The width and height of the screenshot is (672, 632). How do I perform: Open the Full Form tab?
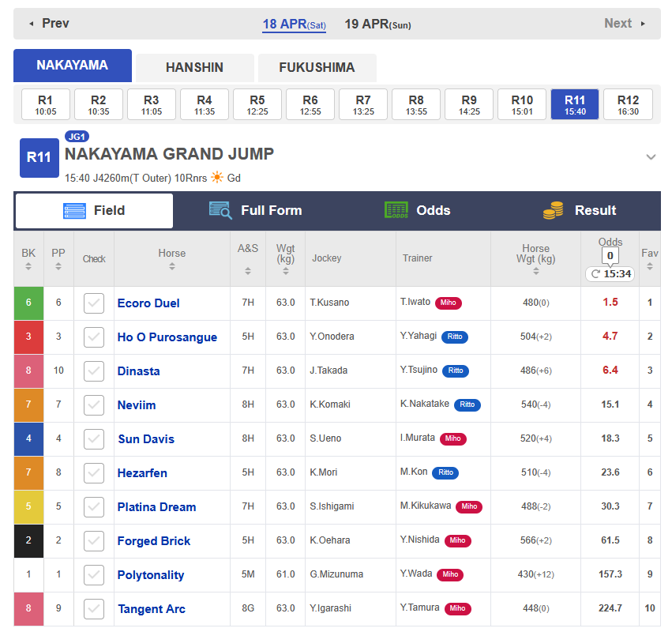(x=256, y=210)
